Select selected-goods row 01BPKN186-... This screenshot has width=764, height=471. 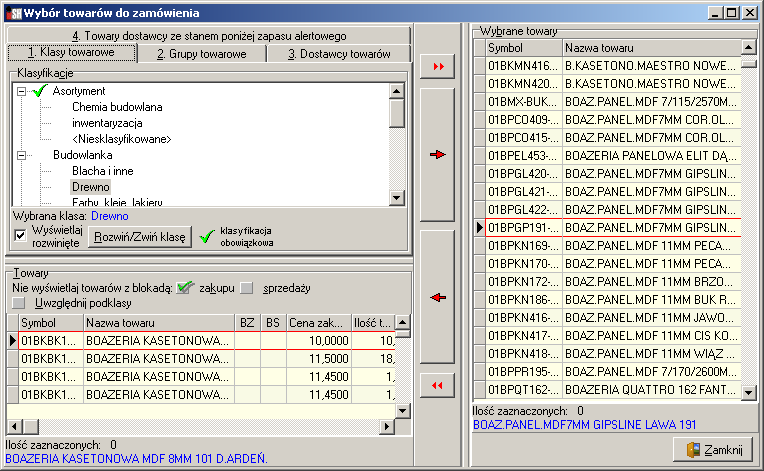(x=608, y=300)
